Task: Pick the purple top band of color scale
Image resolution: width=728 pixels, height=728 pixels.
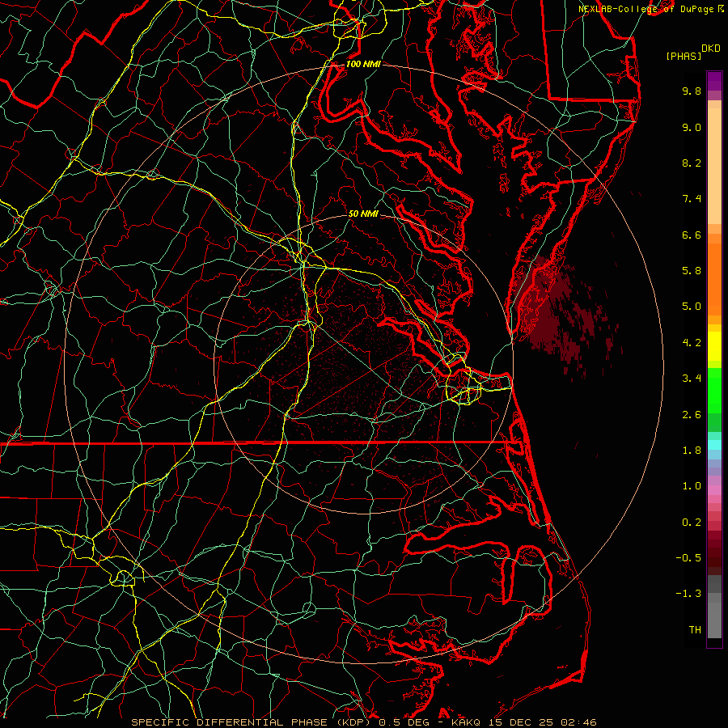Action: 714,81
